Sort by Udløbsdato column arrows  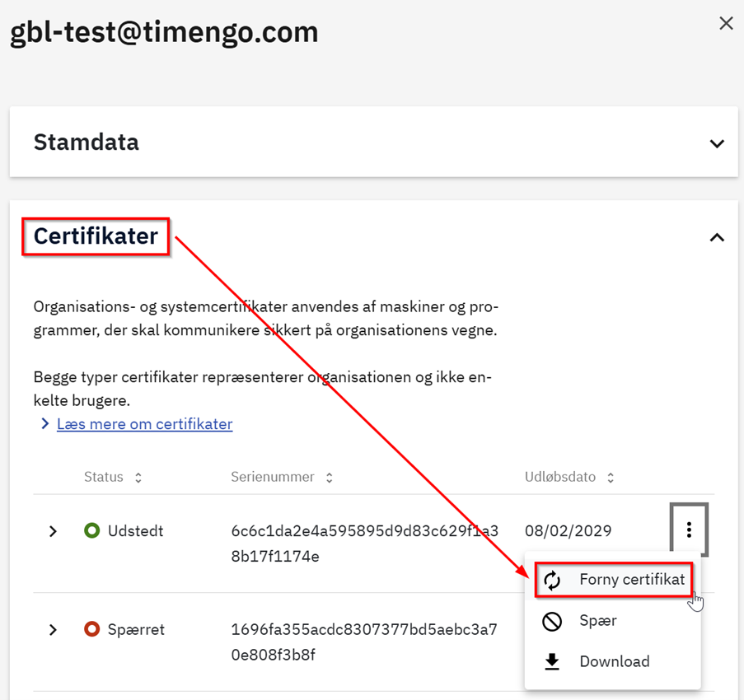611,478
